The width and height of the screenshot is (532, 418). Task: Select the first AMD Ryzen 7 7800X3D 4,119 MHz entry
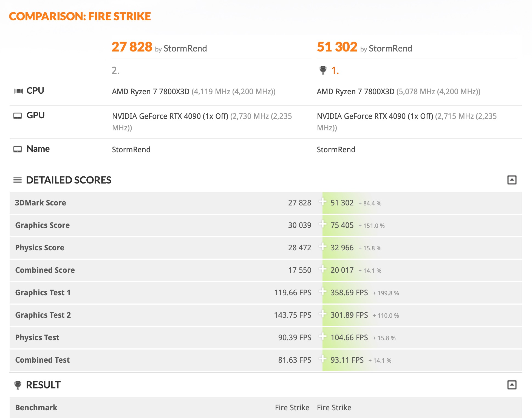point(194,91)
